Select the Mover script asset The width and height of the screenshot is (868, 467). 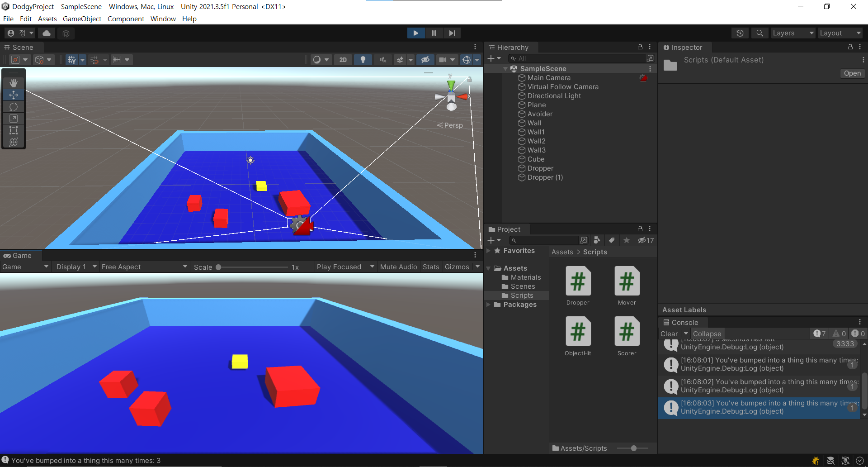627,286
